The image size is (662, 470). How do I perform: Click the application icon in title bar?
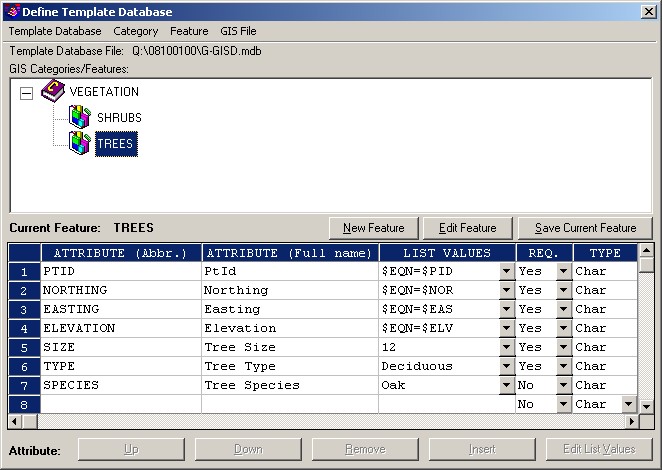point(13,11)
